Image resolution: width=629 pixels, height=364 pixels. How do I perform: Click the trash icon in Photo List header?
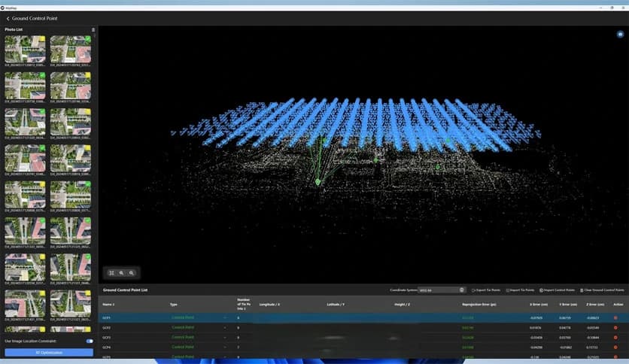(x=93, y=30)
